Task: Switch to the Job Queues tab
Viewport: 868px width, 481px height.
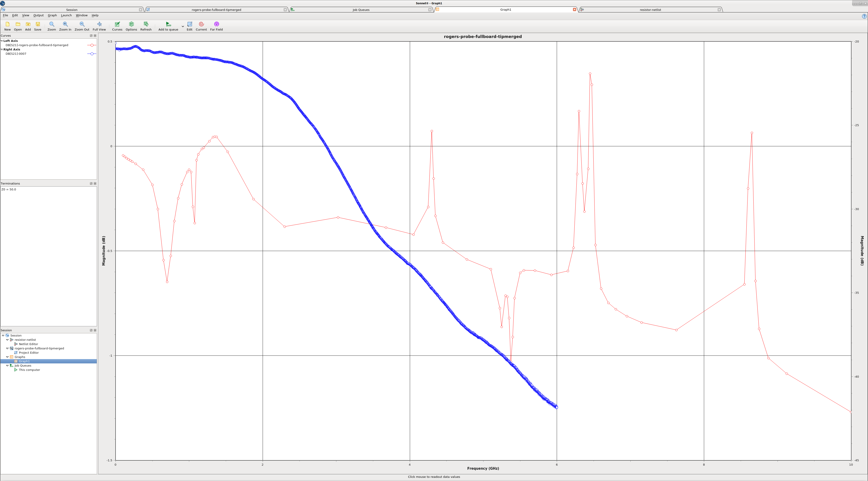Action: tap(361, 10)
